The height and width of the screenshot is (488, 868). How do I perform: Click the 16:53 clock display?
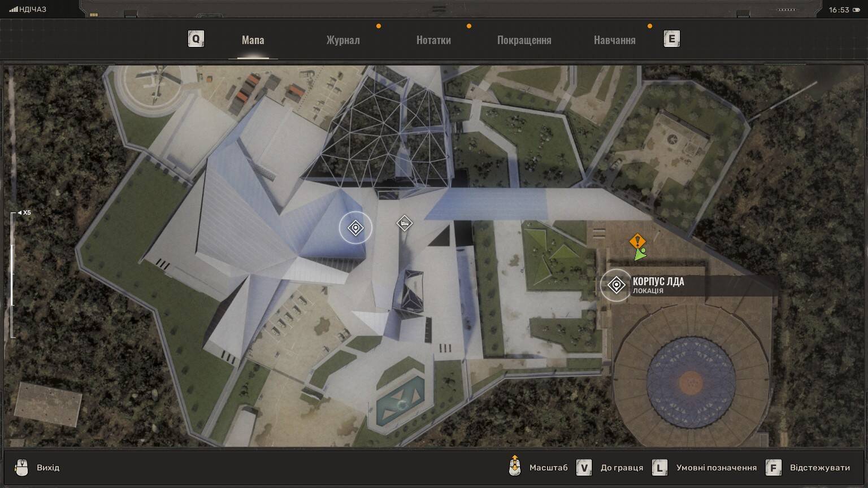pyautogui.click(x=839, y=10)
